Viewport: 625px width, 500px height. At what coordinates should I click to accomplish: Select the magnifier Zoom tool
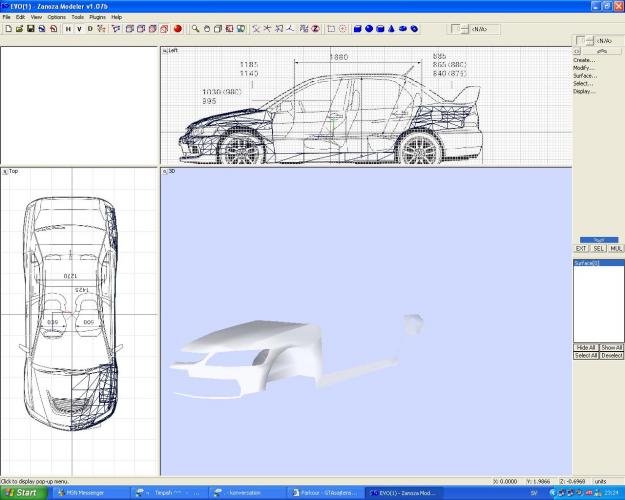(x=195, y=29)
